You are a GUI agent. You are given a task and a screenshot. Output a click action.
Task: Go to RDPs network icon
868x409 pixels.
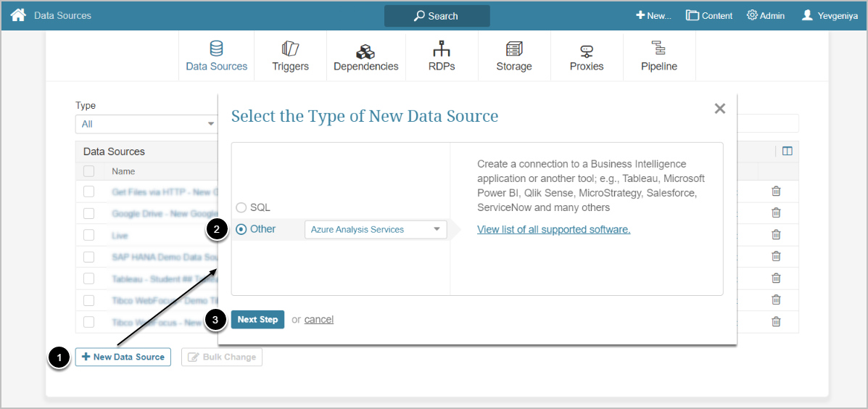441,49
